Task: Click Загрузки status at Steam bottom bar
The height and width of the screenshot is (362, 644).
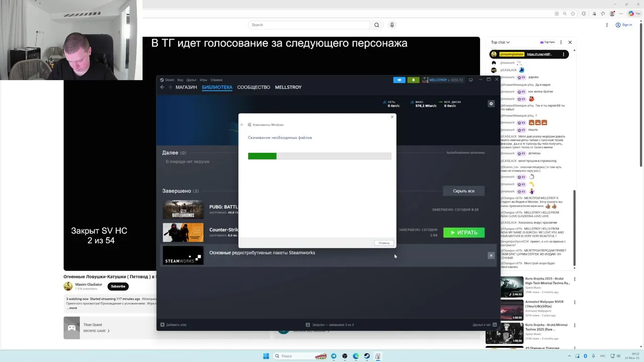Action: [x=330, y=325]
